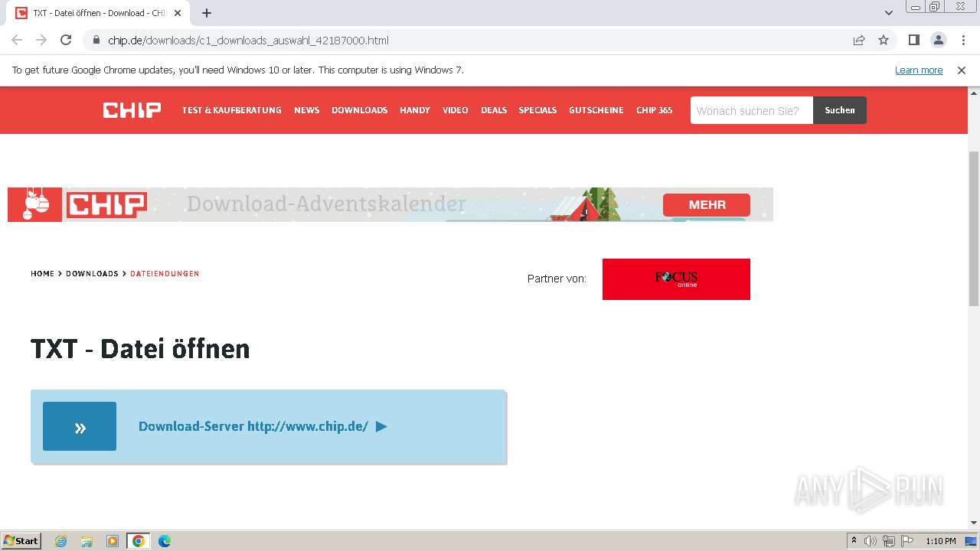Click the browser back arrow
Viewport: 980px width, 551px height.
17,40
